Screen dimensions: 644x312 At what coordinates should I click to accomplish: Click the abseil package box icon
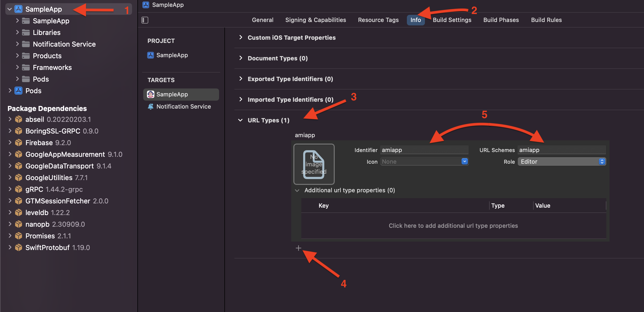19,119
